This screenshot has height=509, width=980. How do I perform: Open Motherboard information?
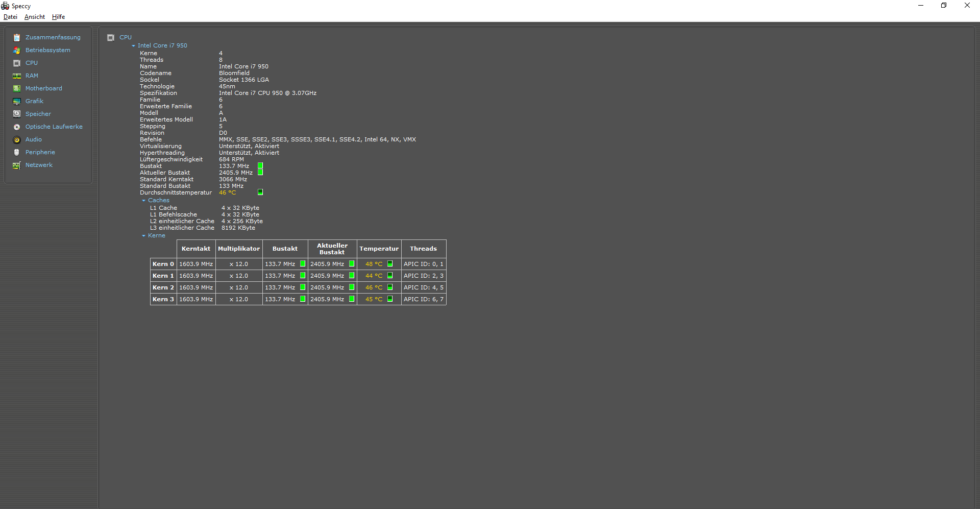pyautogui.click(x=44, y=89)
